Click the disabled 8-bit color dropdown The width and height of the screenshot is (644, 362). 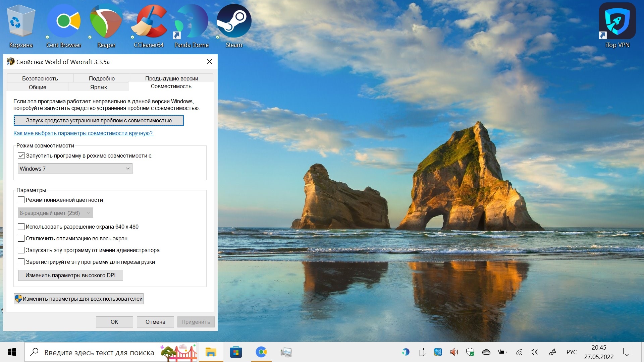click(55, 213)
